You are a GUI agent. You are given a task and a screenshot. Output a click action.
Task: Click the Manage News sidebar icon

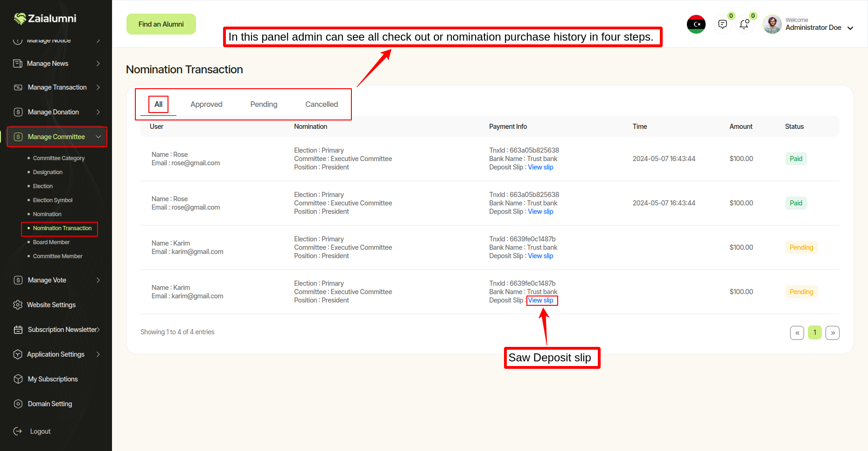tap(18, 63)
